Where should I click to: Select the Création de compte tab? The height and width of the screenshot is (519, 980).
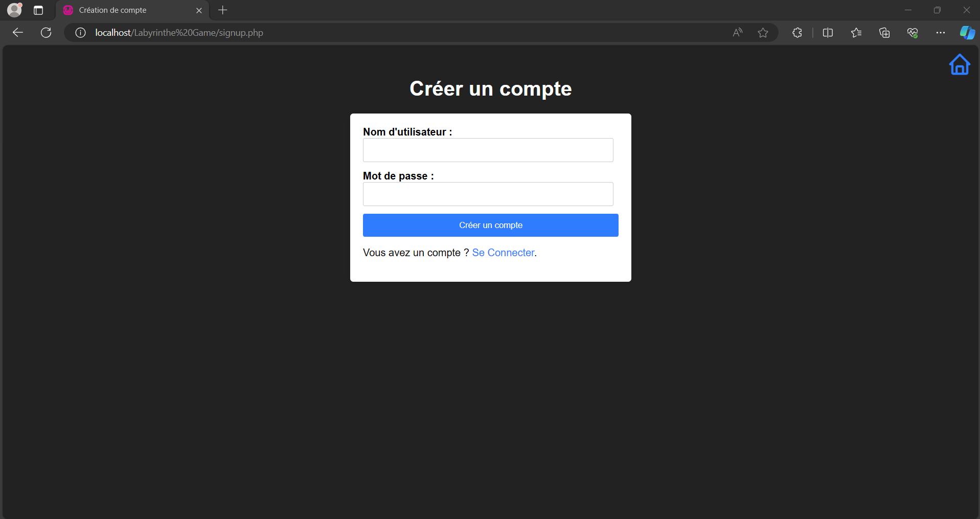(x=132, y=10)
